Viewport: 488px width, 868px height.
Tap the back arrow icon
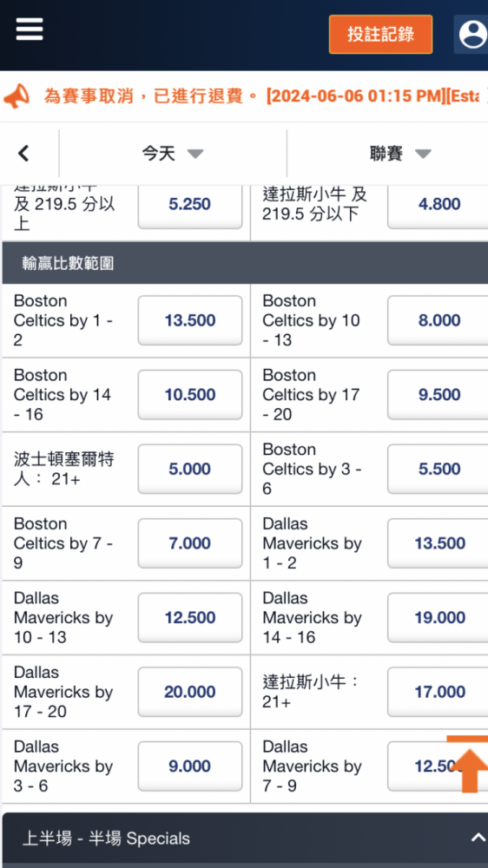click(23, 154)
